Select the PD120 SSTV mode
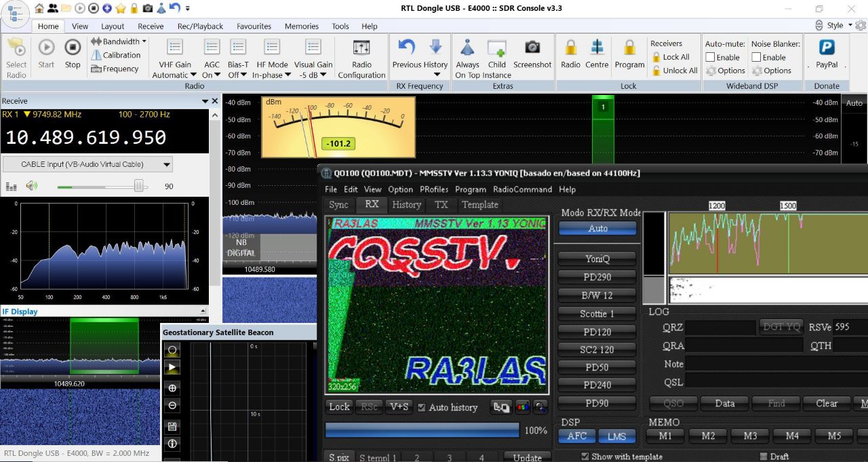 coord(597,332)
